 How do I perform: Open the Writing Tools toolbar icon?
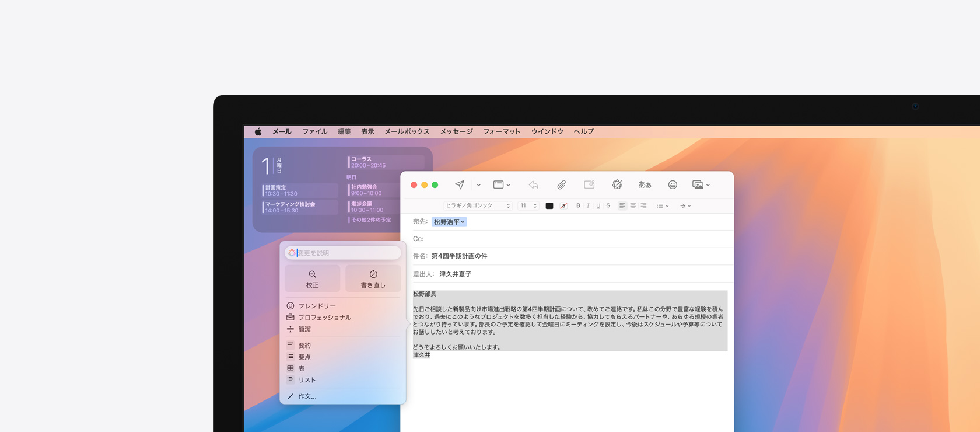(617, 184)
